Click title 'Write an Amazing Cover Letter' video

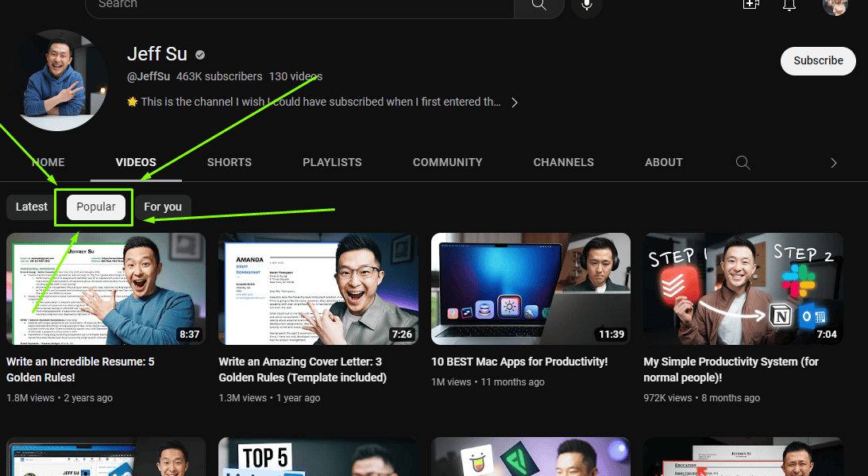303,370
